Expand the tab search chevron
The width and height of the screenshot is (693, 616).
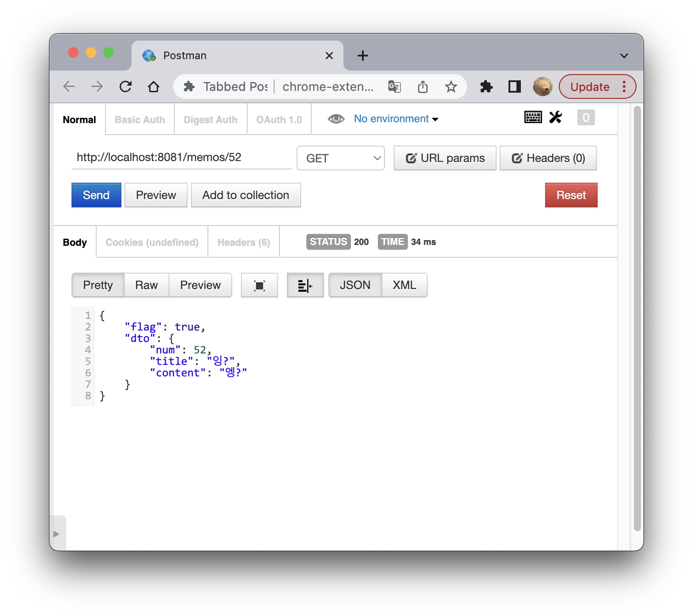(624, 56)
